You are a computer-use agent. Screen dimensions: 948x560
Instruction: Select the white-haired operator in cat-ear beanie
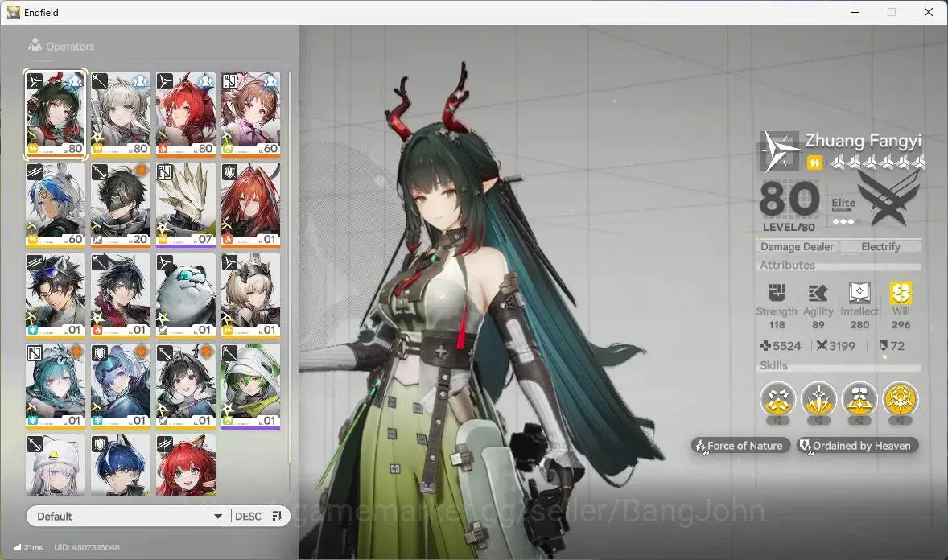(55, 465)
